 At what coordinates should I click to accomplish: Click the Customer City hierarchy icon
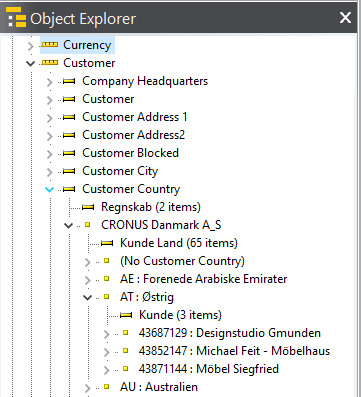(x=69, y=171)
